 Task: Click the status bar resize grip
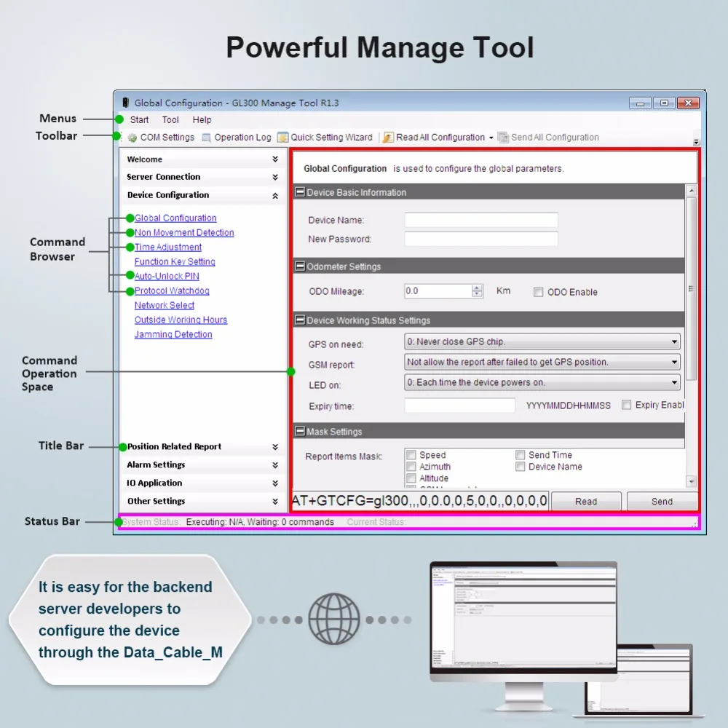click(695, 524)
